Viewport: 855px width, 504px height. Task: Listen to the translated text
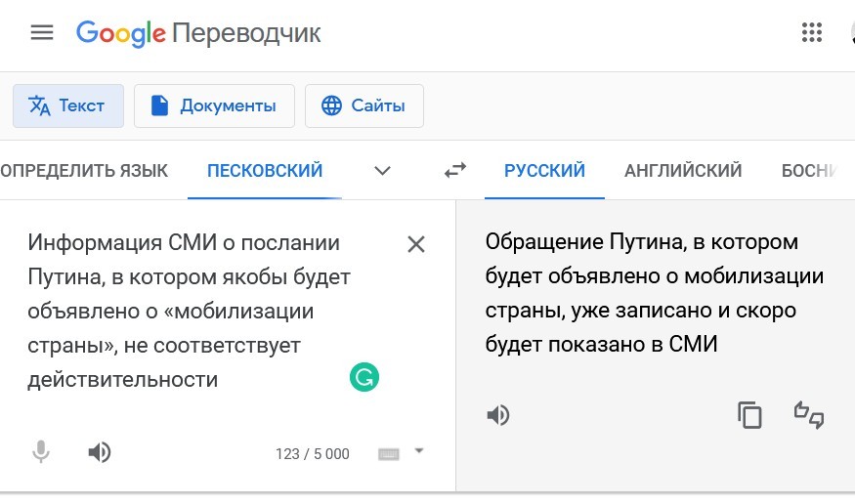pyautogui.click(x=497, y=415)
